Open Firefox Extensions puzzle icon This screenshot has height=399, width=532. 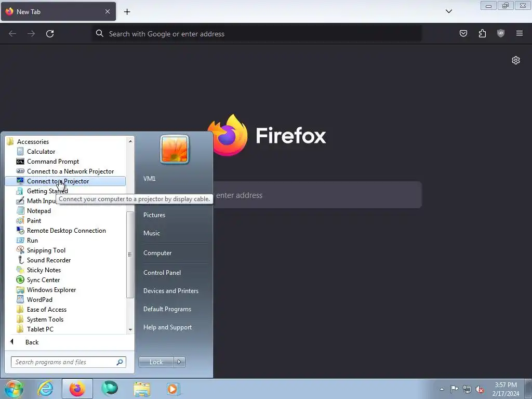(x=482, y=33)
